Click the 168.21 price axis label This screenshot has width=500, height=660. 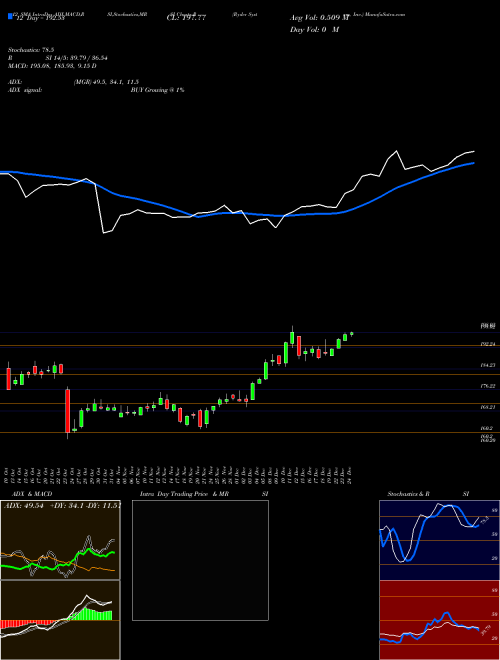pos(488,407)
